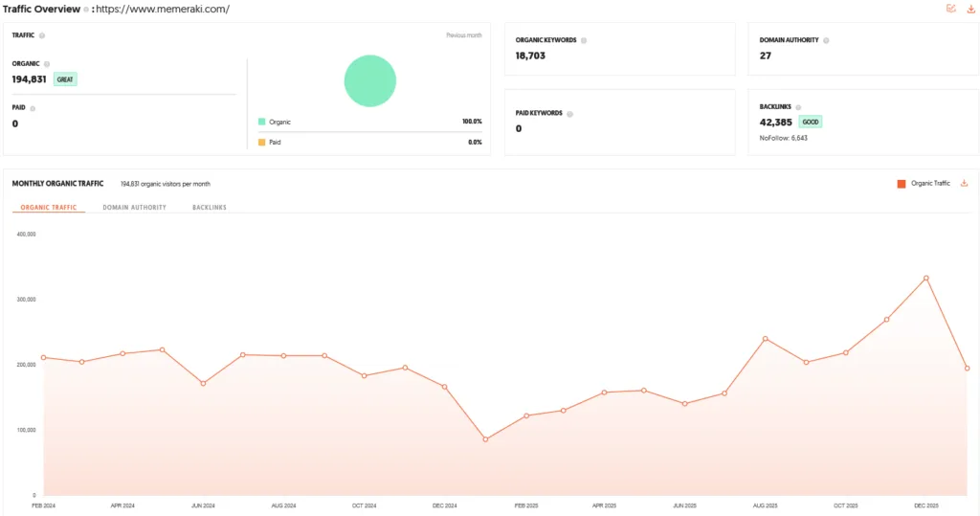Image resolution: width=980 pixels, height=516 pixels.
Task: Click the MONTHLY ORGANIC TRAFFIC heading
Action: pyautogui.click(x=58, y=183)
